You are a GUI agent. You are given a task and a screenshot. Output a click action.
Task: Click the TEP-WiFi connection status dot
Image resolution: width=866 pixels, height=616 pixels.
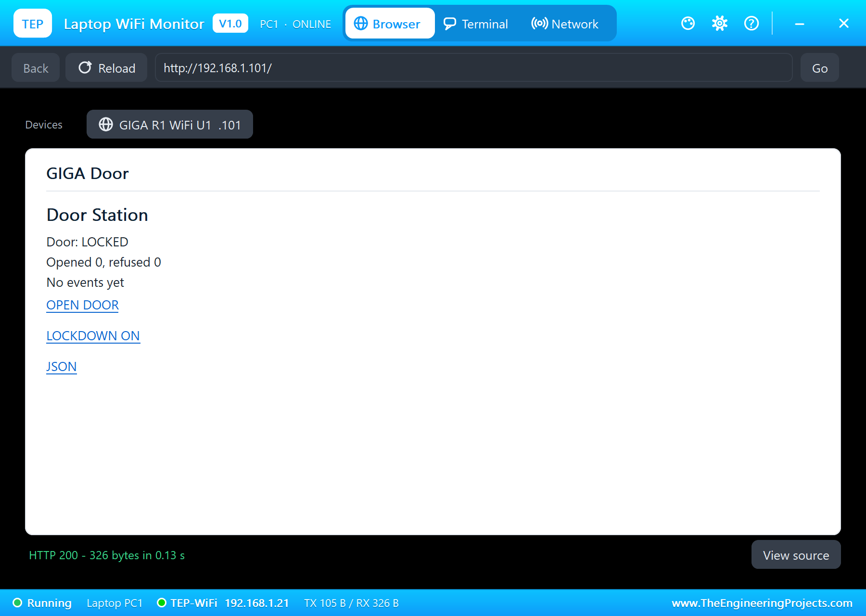click(x=162, y=603)
